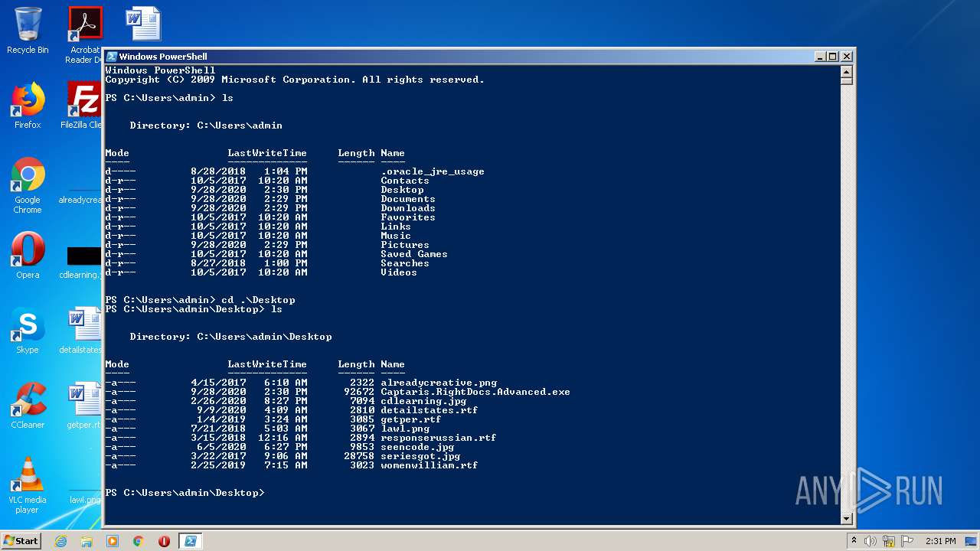This screenshot has height=551, width=980.
Task: Click Captaris.RightDocs.Advanced.exe in the listing
Action: click(475, 392)
